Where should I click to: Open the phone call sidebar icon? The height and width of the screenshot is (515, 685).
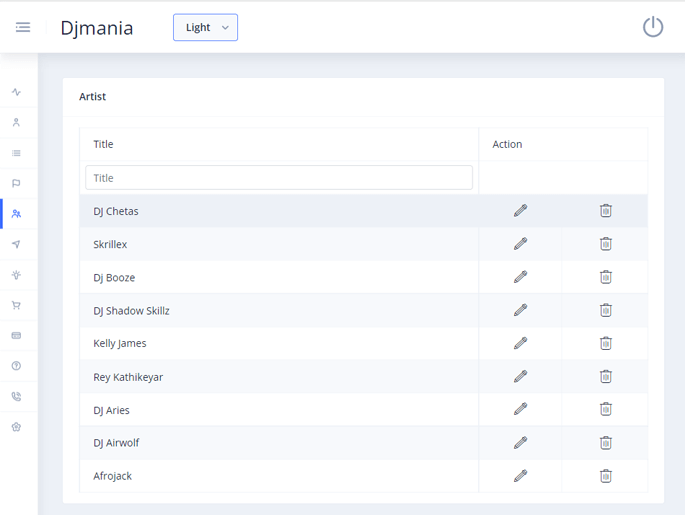point(16,397)
